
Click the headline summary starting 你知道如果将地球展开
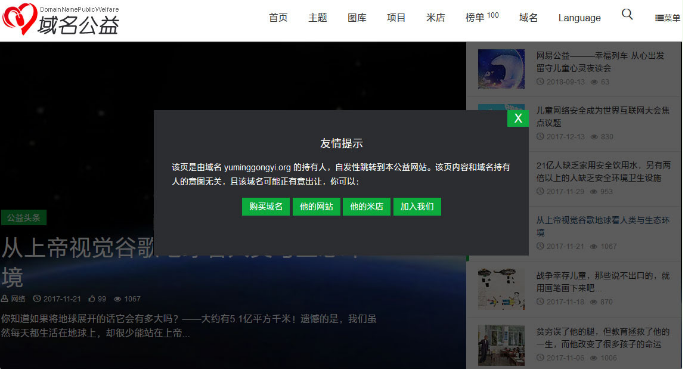pyautogui.click(x=189, y=326)
